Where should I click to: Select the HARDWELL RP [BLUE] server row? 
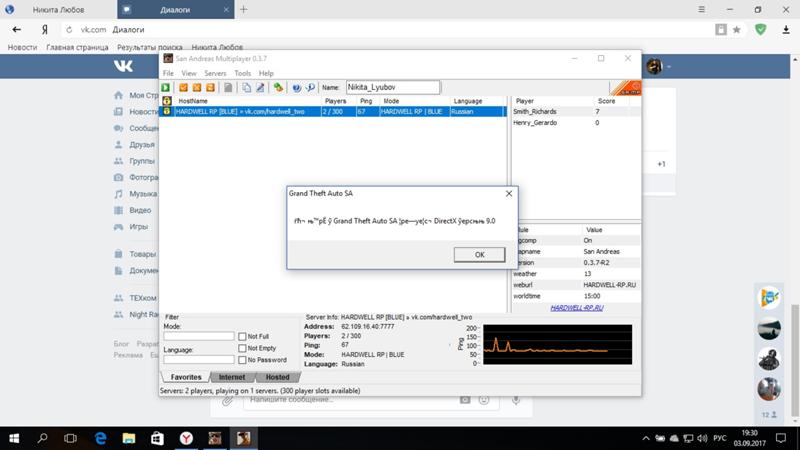pyautogui.click(x=334, y=112)
